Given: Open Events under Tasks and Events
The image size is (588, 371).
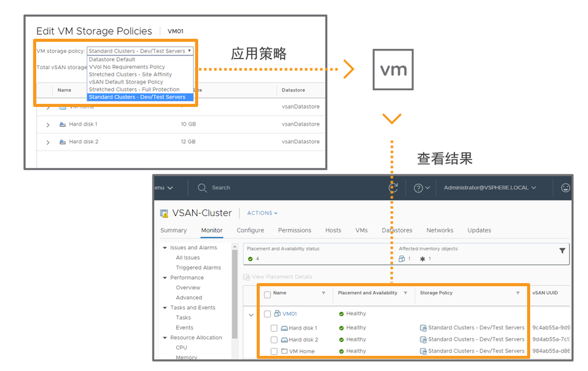Looking at the screenshot, I should 184,328.
